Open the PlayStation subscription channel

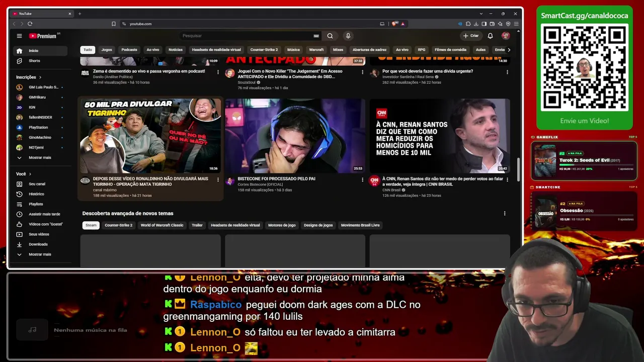40,127
